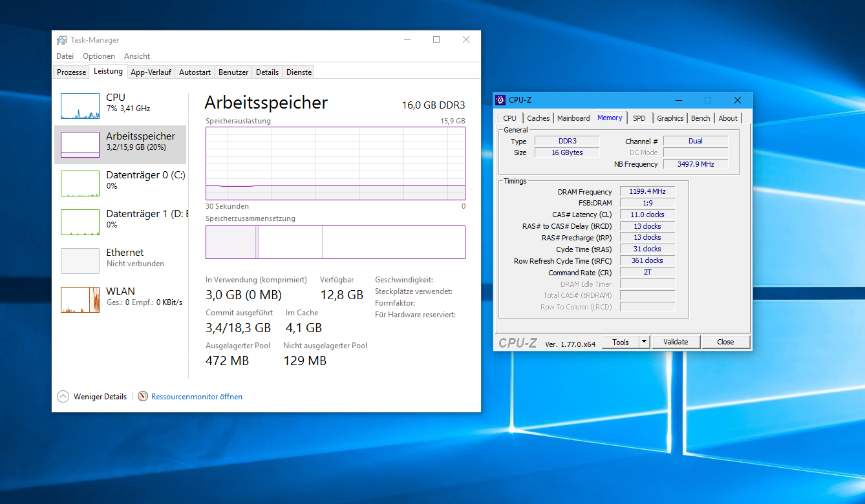Image resolution: width=865 pixels, height=504 pixels.
Task: Open the Ressourcenmonitor öffnen link
Action: tap(197, 397)
